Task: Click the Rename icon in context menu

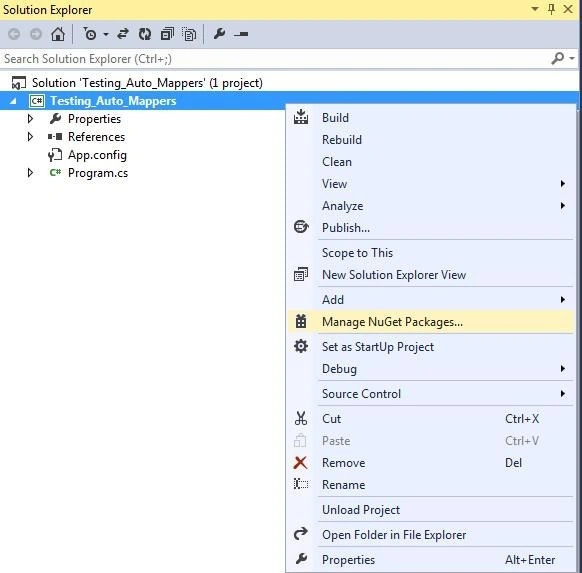Action: click(301, 484)
